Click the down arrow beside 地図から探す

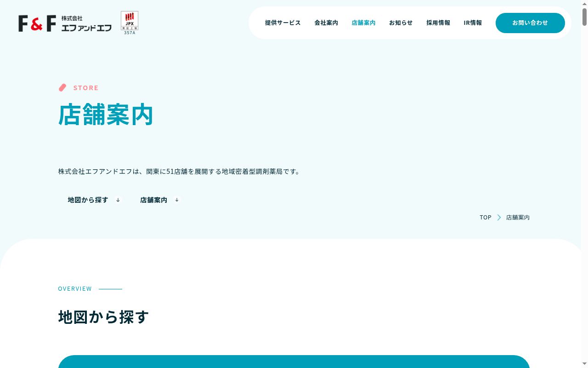(118, 200)
